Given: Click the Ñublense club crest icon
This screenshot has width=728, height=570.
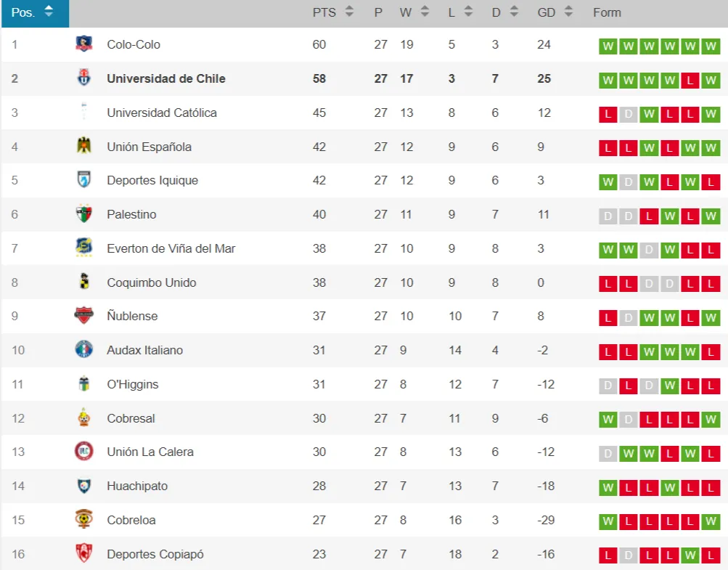Looking at the screenshot, I should click(84, 316).
